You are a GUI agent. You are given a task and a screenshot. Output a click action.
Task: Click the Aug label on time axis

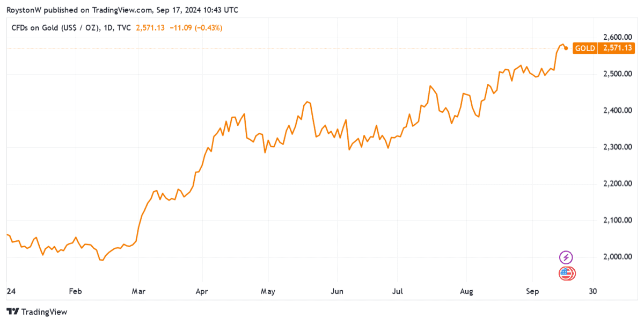[467, 291]
